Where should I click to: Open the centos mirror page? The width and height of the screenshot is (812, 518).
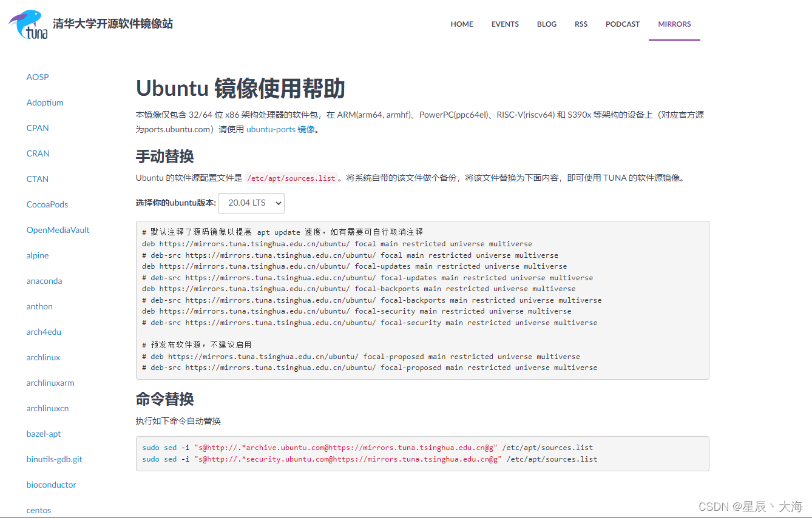pyautogui.click(x=38, y=510)
